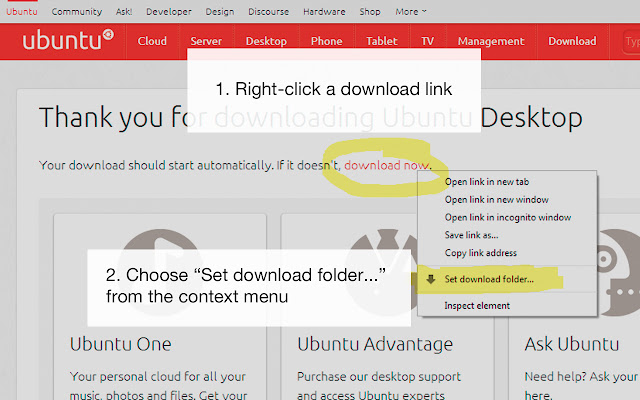Select the Desktop navigation item
Image resolution: width=640 pixels, height=400 pixels.
tap(266, 41)
